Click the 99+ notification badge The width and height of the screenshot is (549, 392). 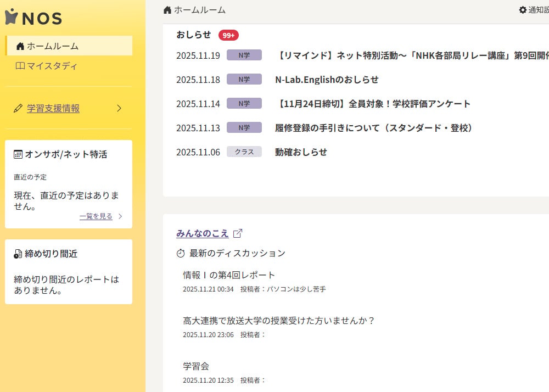click(228, 35)
